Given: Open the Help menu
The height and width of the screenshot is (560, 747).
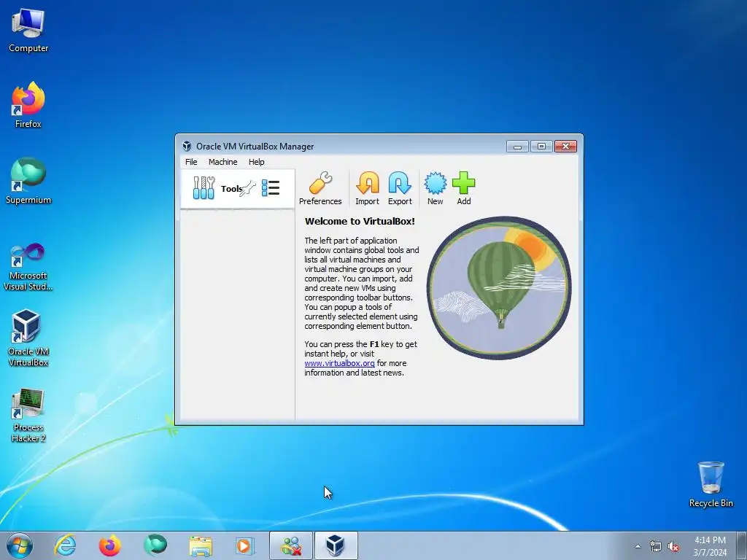Looking at the screenshot, I should (x=256, y=162).
